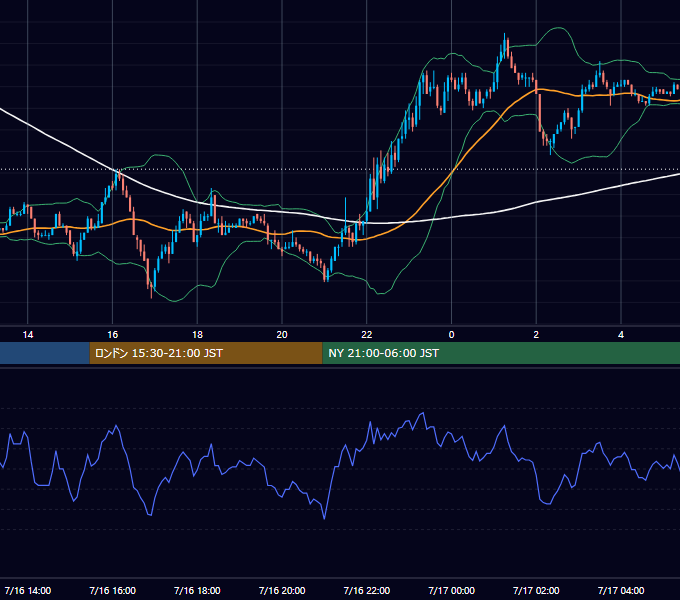
Task: Click the blue session bar before ロンドン
Action: pyautogui.click(x=45, y=353)
